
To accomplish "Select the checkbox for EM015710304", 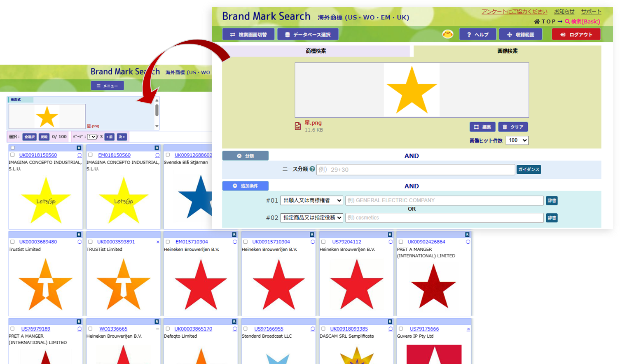I will 168,242.
